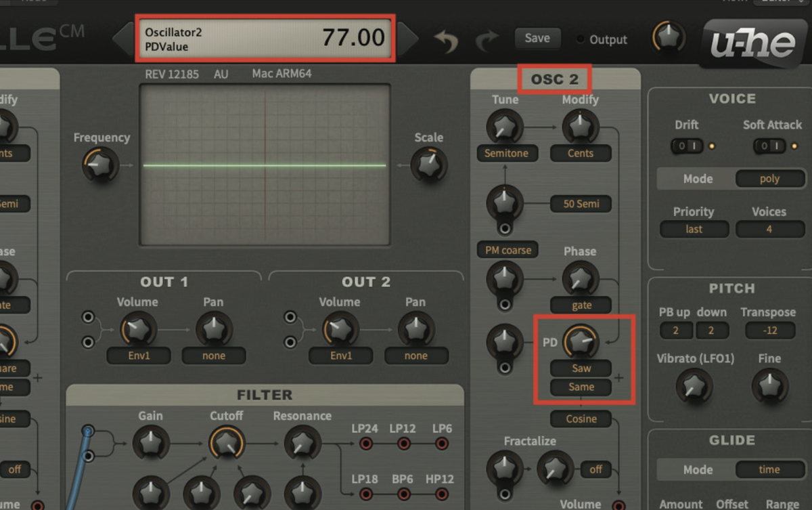Select the OSC 2 panel header
Screen dimensions: 812x510
tap(554, 79)
